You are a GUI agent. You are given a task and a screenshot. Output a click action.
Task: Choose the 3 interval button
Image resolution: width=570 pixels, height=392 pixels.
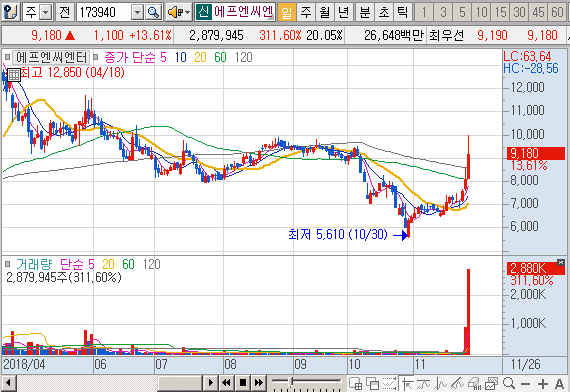(x=443, y=12)
